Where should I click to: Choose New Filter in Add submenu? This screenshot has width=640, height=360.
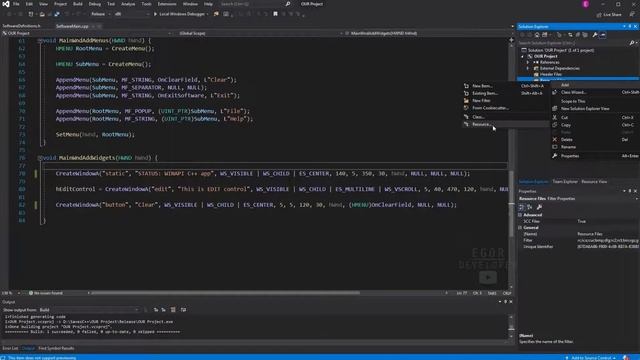pyautogui.click(x=505, y=101)
